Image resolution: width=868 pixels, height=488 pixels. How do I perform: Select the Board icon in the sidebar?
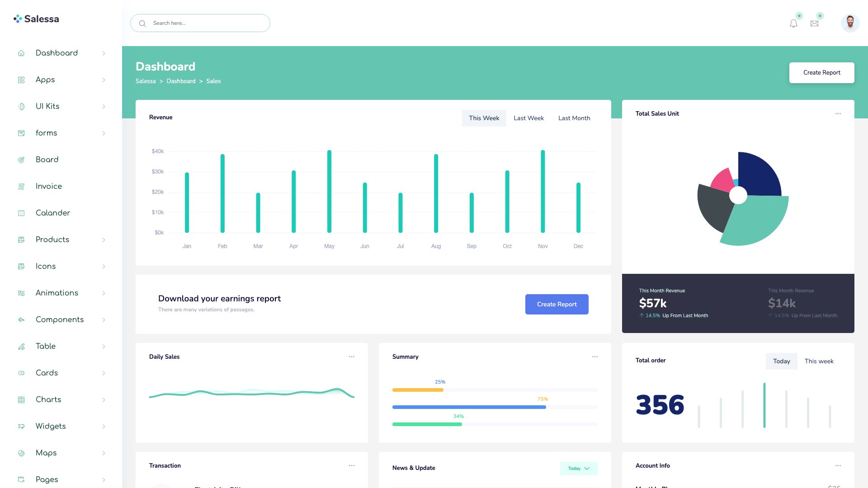tap(21, 160)
